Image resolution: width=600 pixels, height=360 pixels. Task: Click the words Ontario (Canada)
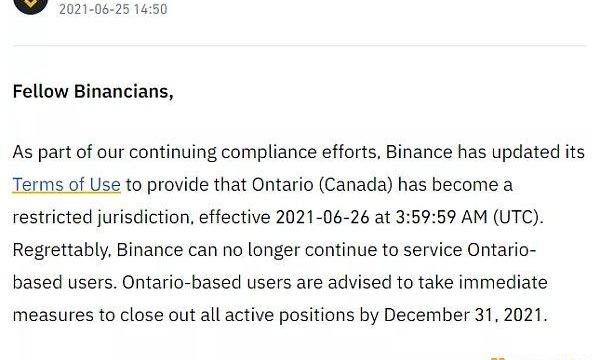tap(322, 185)
